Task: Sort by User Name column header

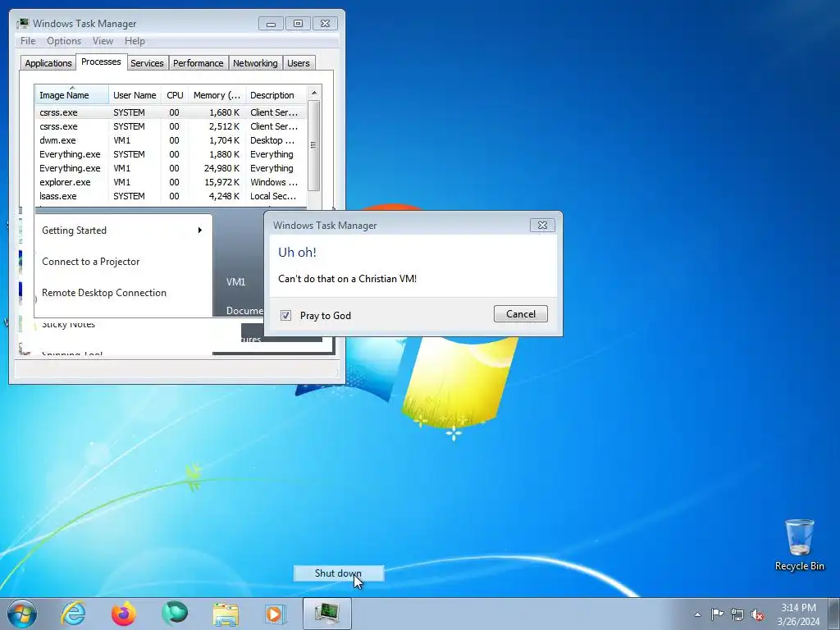Action: [135, 95]
